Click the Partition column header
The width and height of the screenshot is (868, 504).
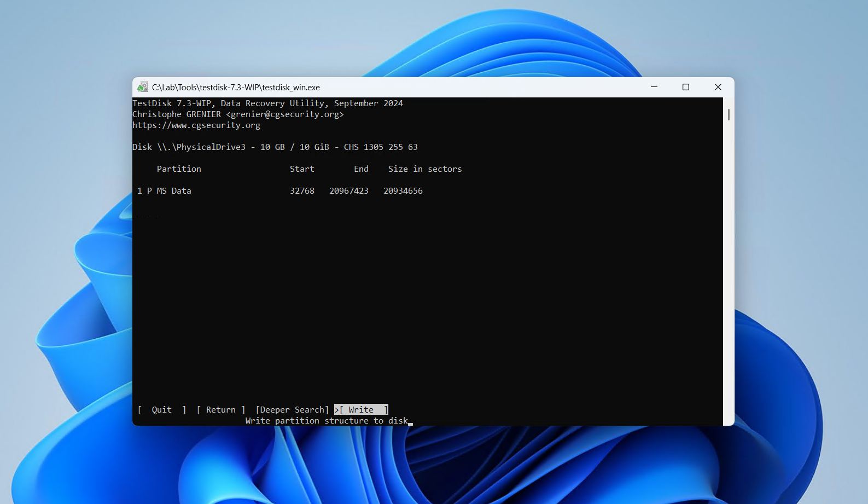point(179,169)
